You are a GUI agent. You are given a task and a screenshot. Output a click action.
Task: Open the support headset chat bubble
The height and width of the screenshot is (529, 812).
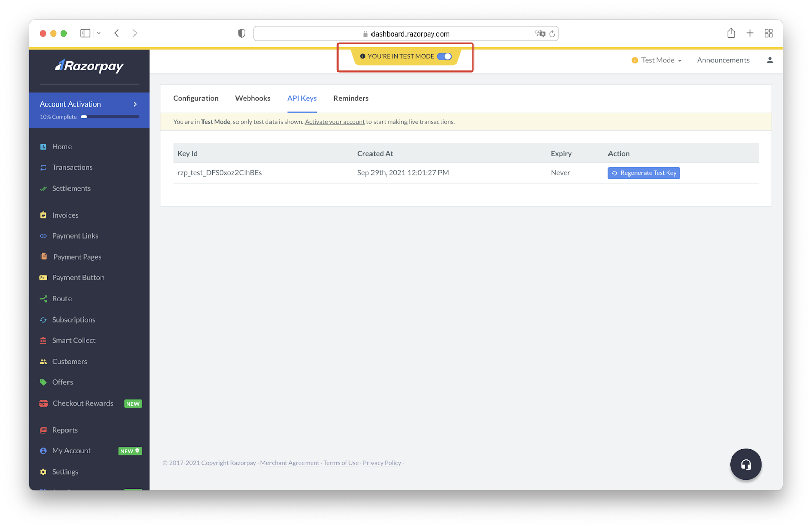click(x=746, y=464)
